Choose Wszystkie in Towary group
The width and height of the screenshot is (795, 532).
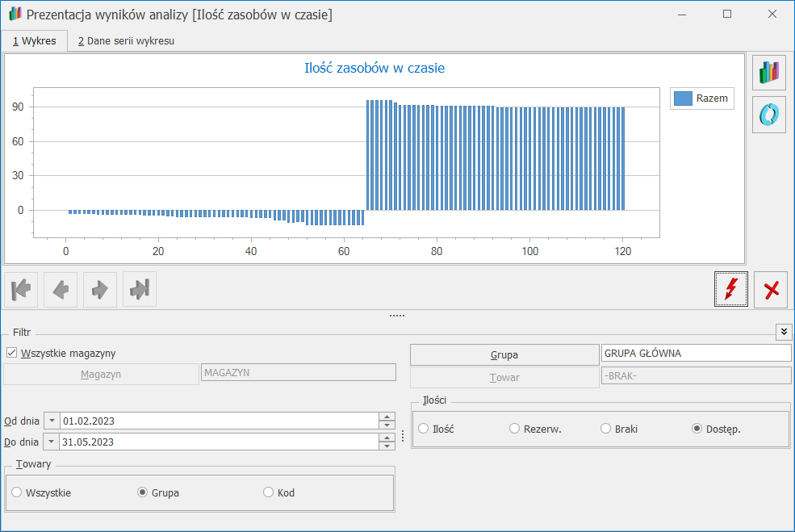[x=17, y=492]
